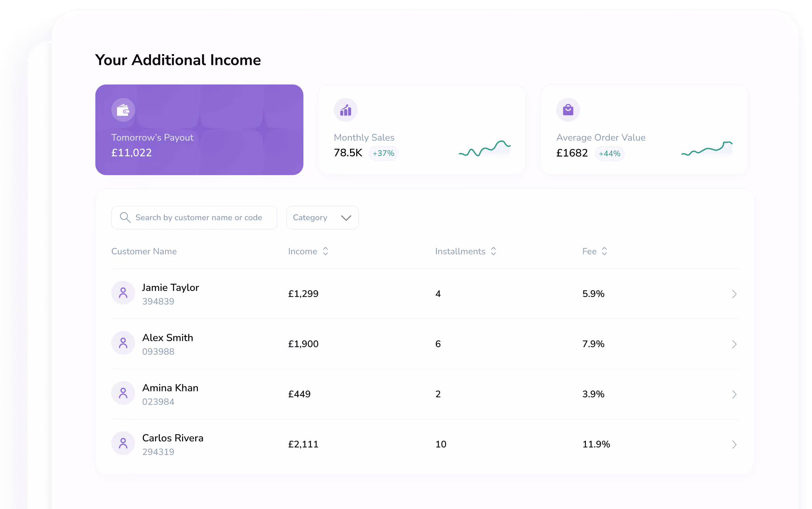Focus the customer name or code search field
The image size is (812, 509).
tap(199, 218)
